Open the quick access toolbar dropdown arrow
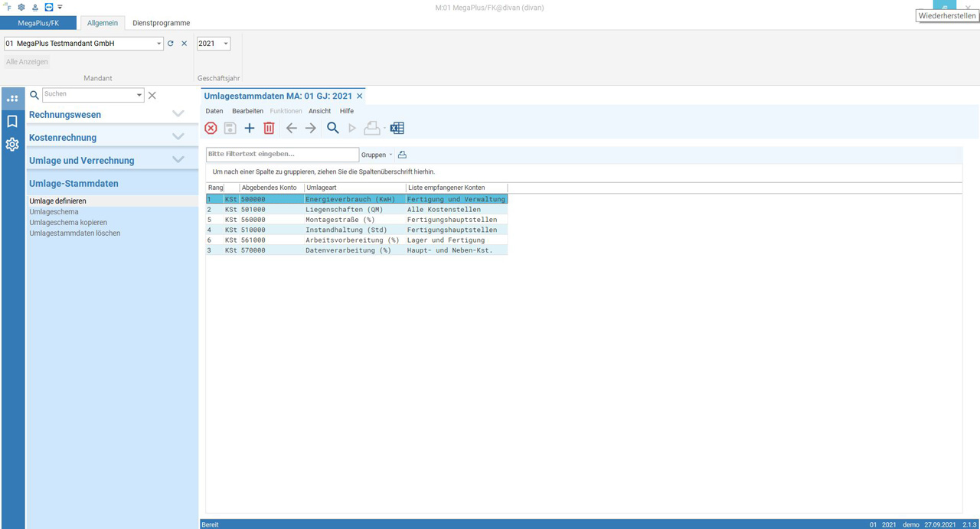Screen dimensions: 980x529 60,7
